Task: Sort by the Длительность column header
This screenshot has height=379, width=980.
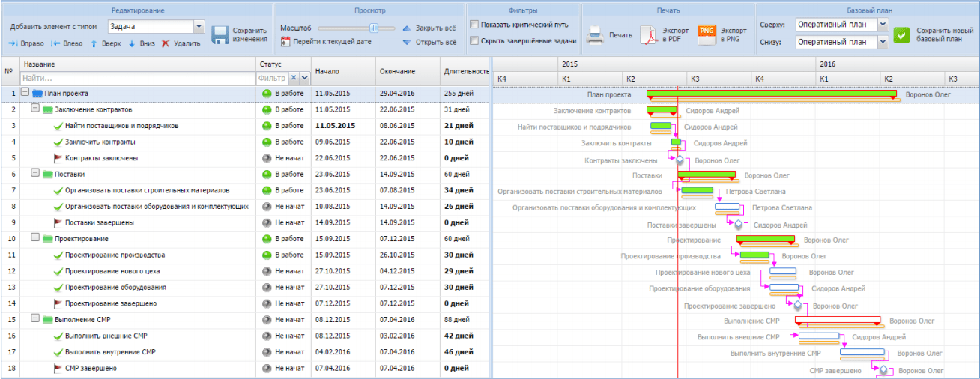Action: (466, 71)
